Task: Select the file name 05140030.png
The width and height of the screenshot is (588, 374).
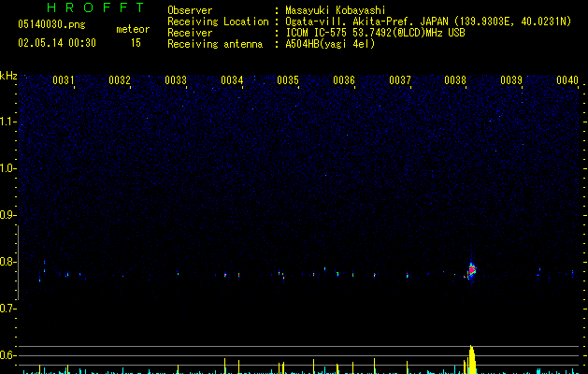Action: (51, 24)
